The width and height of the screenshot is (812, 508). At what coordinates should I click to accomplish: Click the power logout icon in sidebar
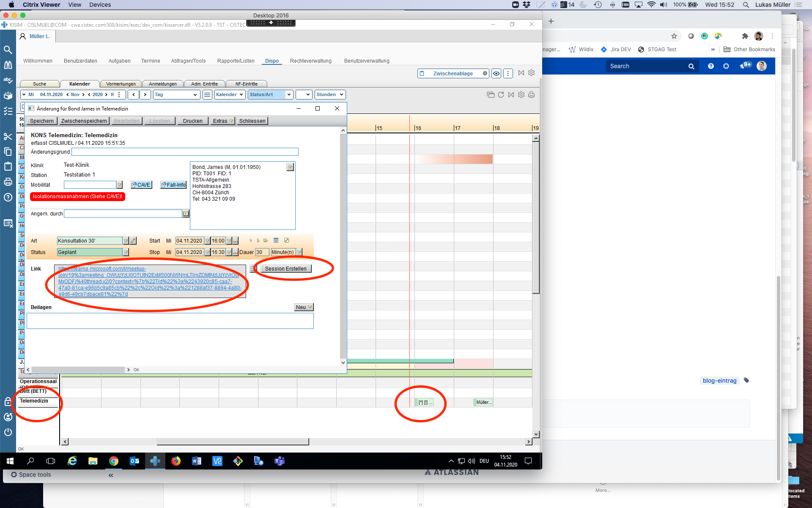[8, 432]
